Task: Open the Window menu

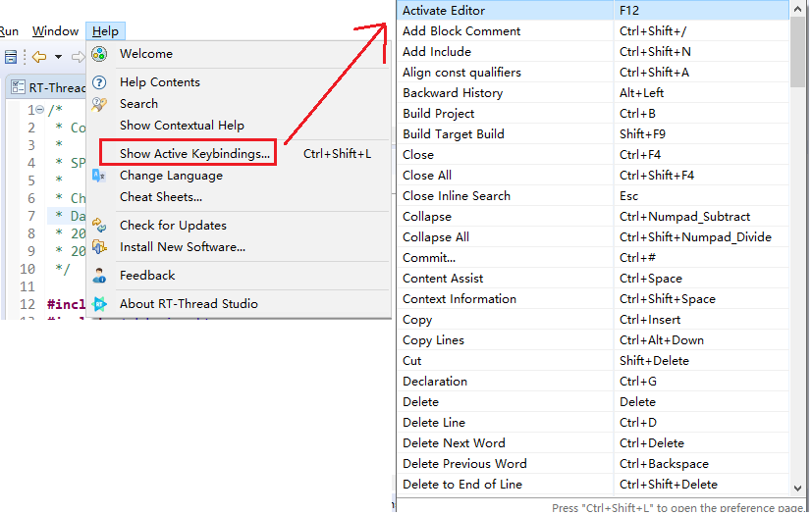Action: pyautogui.click(x=55, y=31)
